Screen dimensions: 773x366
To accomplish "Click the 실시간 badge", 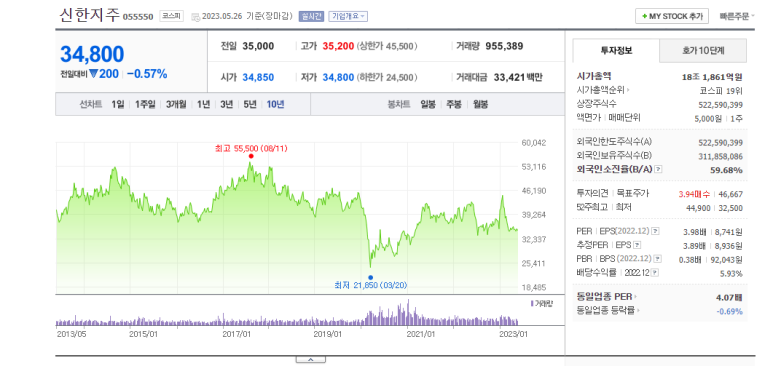I will [311, 16].
